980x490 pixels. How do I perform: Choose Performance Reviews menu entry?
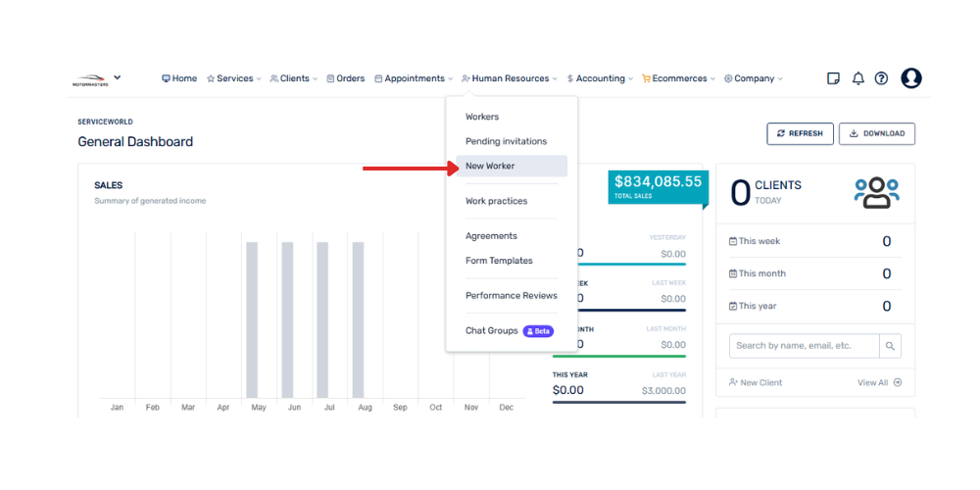[511, 296]
